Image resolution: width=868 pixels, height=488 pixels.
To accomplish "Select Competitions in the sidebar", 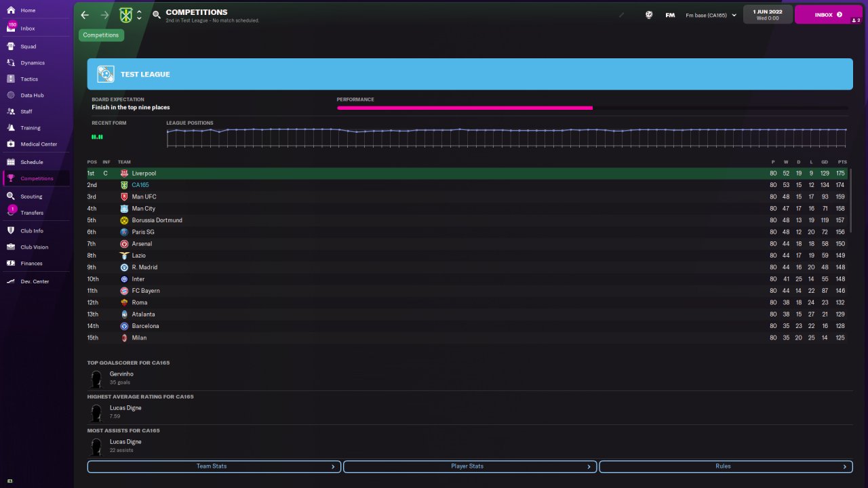I will click(37, 179).
